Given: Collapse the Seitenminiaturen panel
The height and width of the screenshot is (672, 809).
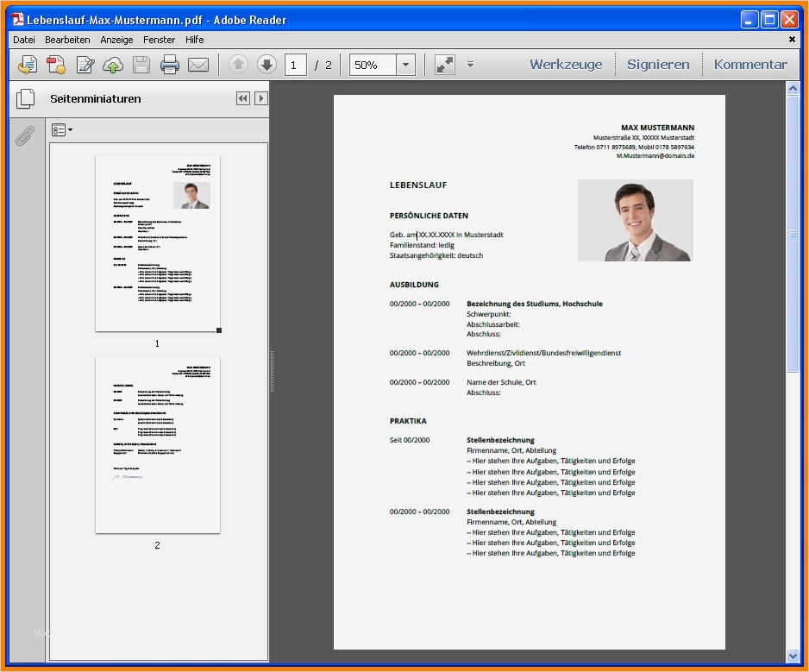Looking at the screenshot, I should (x=243, y=97).
